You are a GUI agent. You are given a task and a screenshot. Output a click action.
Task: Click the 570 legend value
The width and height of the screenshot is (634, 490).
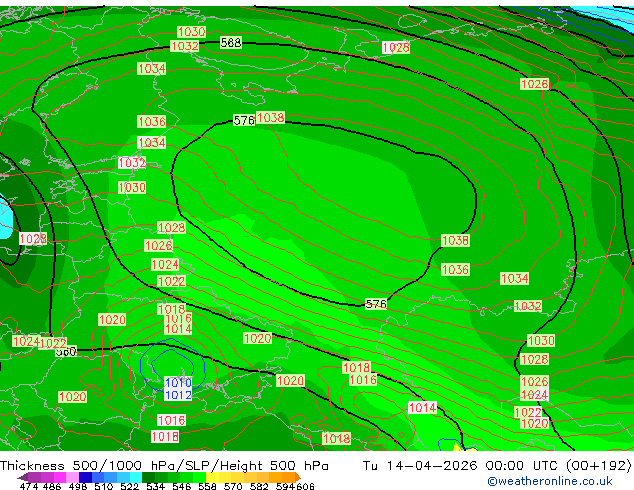click(233, 486)
